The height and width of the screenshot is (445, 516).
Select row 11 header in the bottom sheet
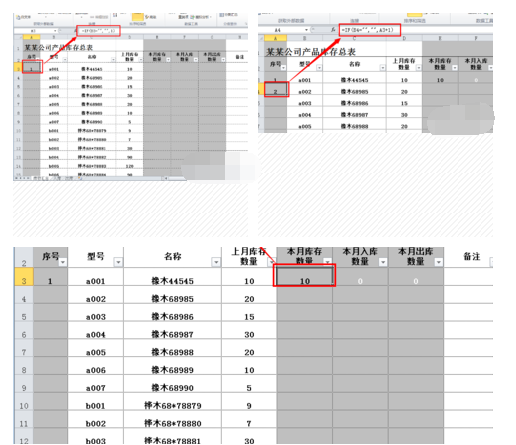point(24,419)
